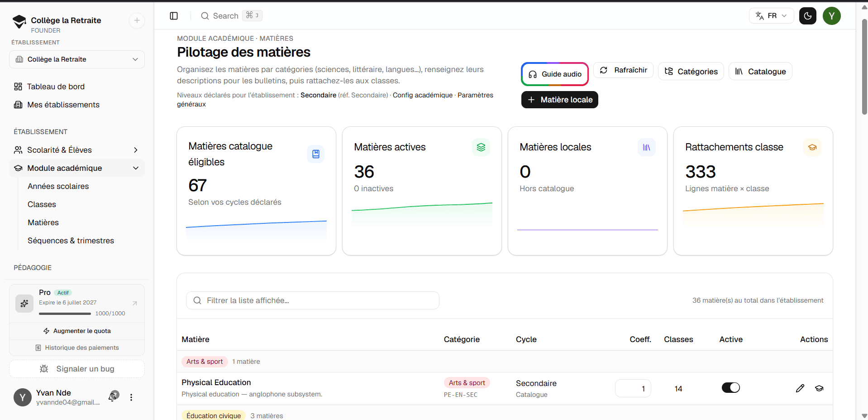Click the Mes établissements building icon
This screenshot has width=868, height=420.
pos(18,105)
